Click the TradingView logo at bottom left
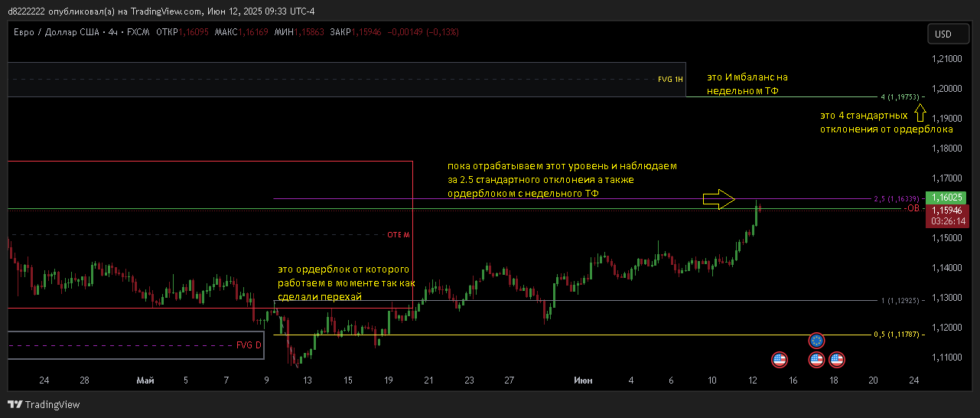 coord(44,404)
